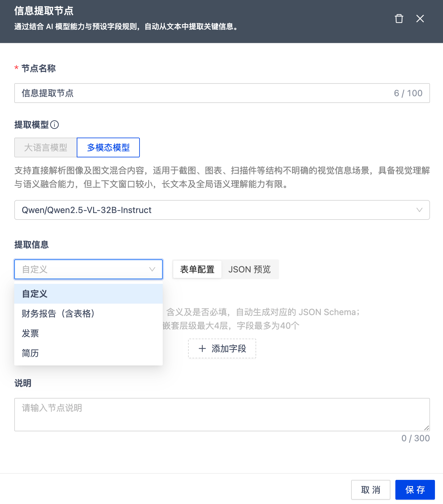The height and width of the screenshot is (504, 443).
Task: Select the 大语言模型 model type
Action: pos(46,147)
